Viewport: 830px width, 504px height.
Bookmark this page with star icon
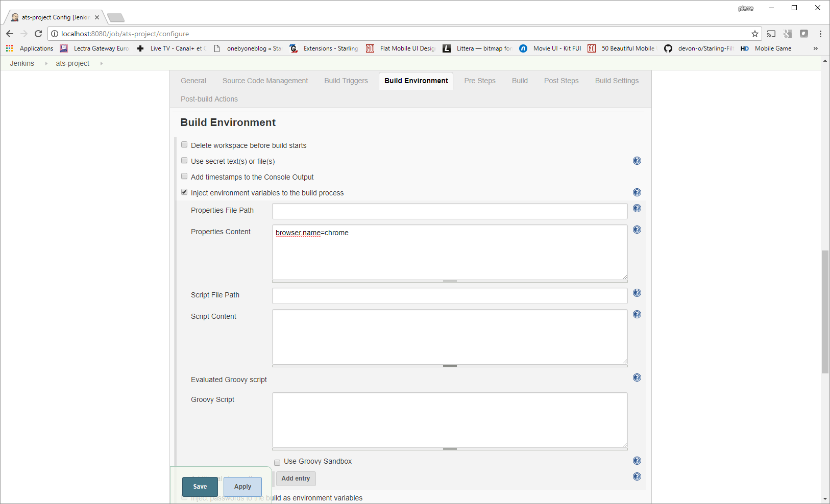(x=755, y=34)
